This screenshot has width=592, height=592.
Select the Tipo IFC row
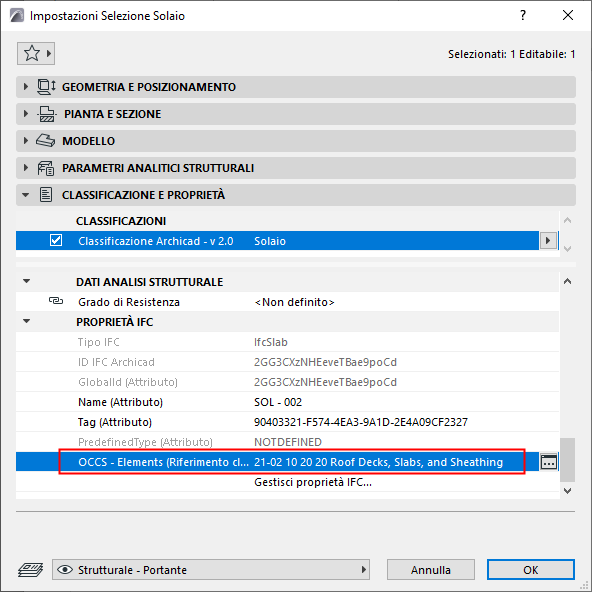click(x=287, y=342)
